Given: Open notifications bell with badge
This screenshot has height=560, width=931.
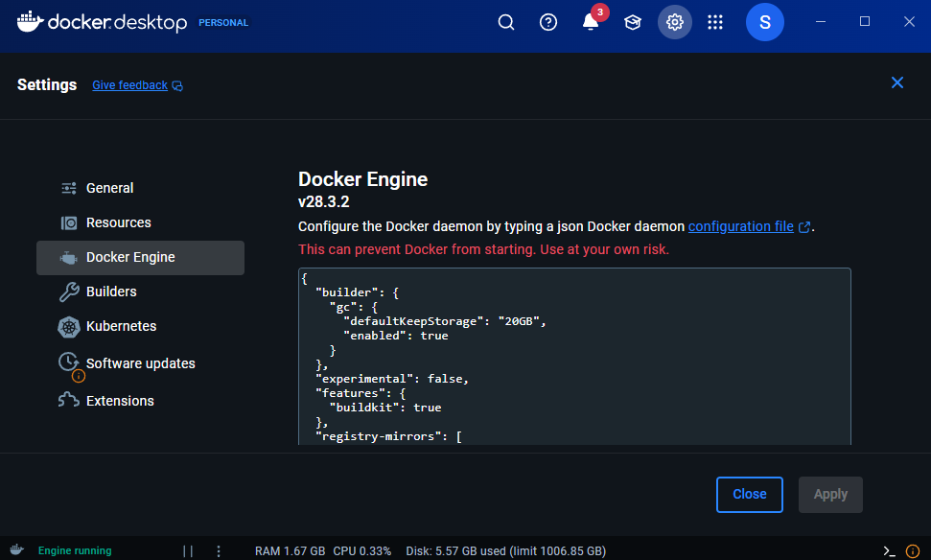Looking at the screenshot, I should (591, 23).
